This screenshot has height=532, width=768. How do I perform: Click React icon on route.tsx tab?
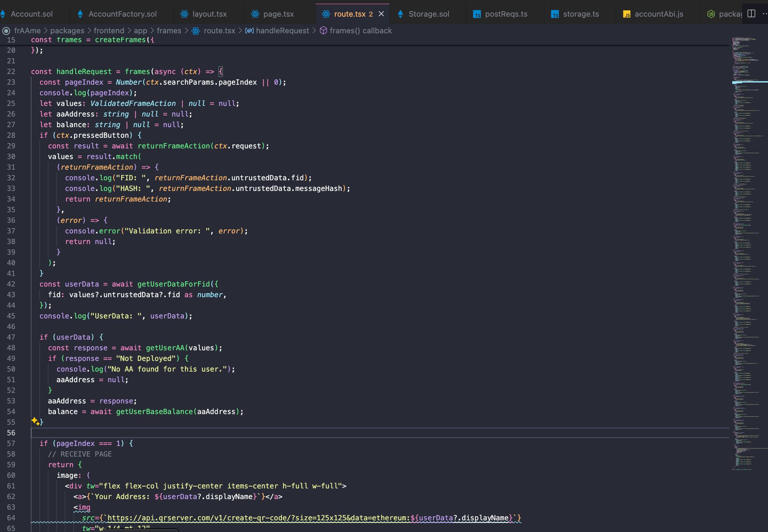click(326, 14)
